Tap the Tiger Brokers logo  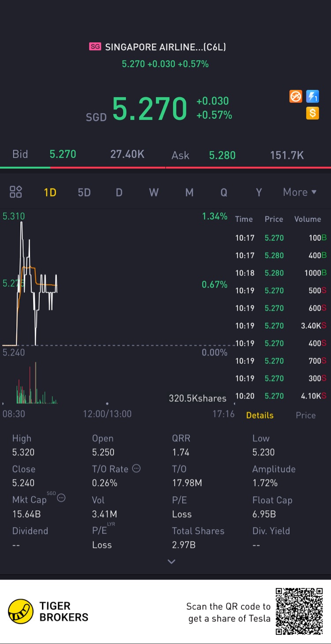[49, 611]
